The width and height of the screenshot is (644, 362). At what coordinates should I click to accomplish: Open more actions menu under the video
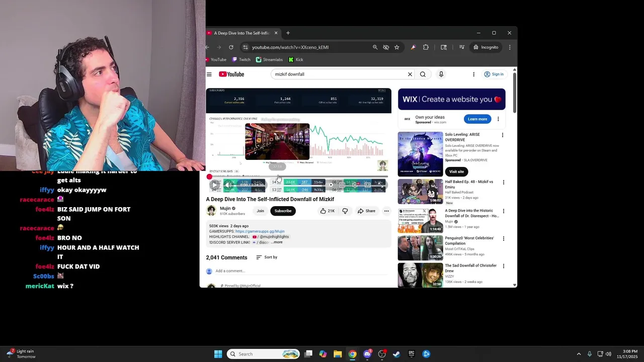pos(386,211)
